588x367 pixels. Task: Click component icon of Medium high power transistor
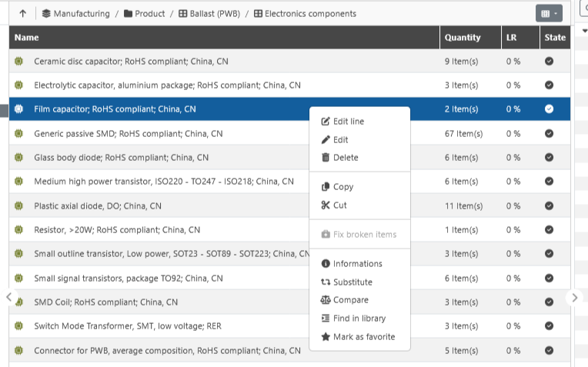click(x=18, y=182)
